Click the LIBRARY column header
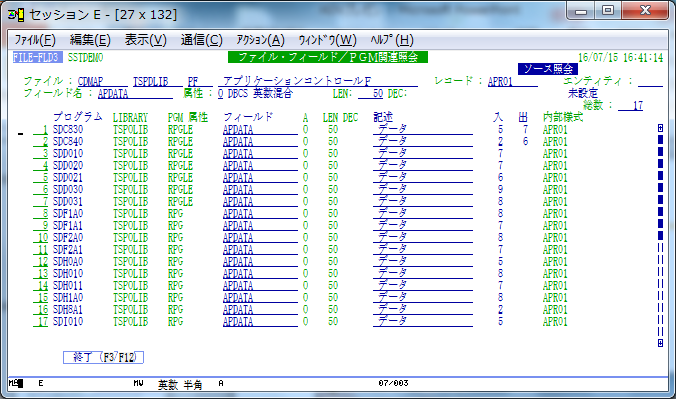Viewport: 676px width, 399px height. coord(130,117)
